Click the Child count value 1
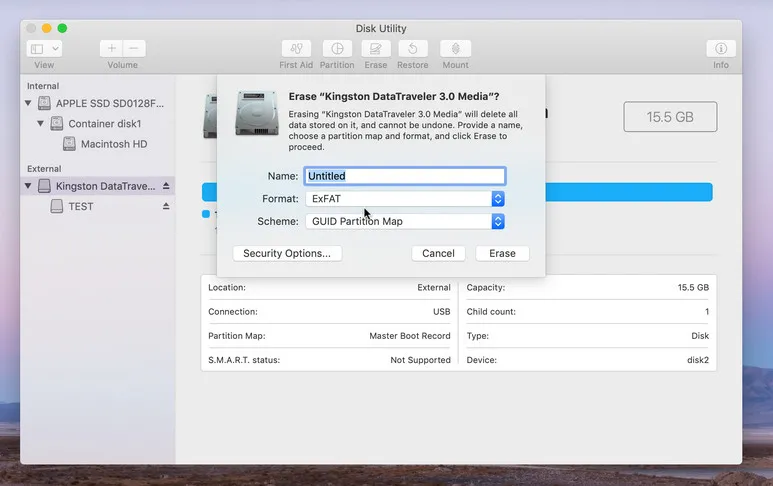This screenshot has width=773, height=486. pos(707,312)
